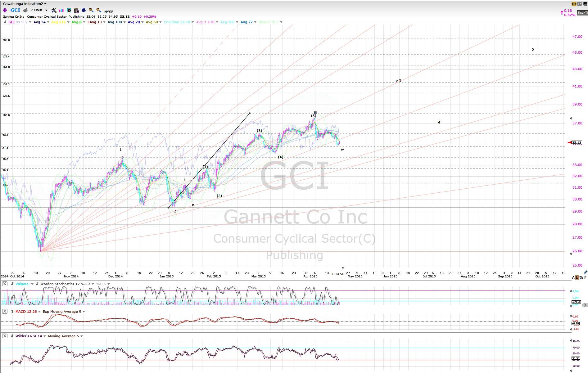Click the gray right-arrow expand button
Screen dimensions: 588x373
(585, 305)
